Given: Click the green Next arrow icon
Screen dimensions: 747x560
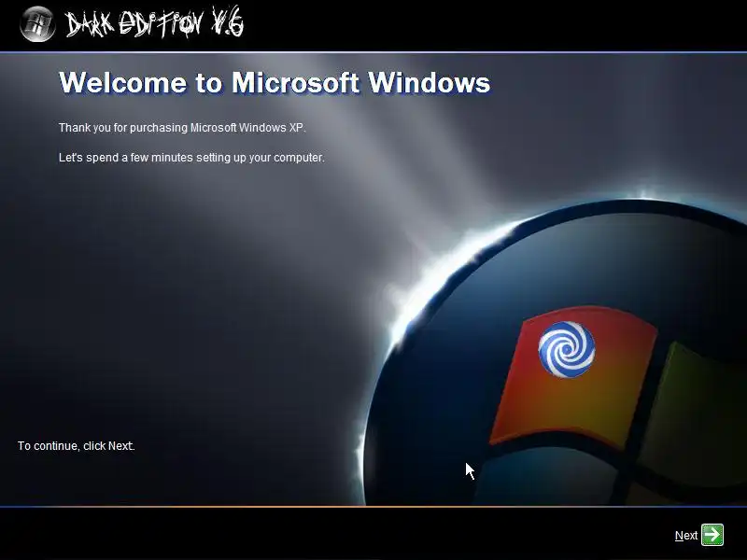Looking at the screenshot, I should click(x=712, y=535).
